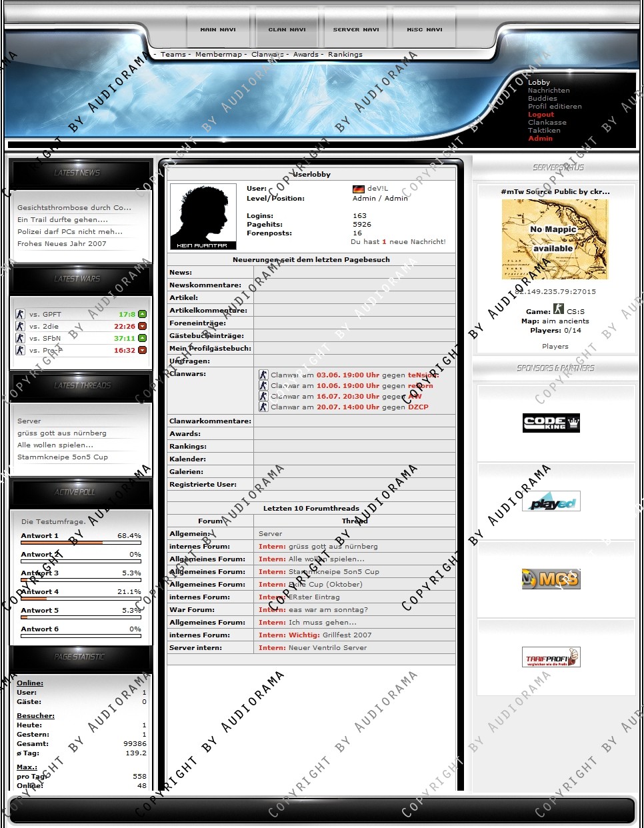Viewport: 644px width, 828px height.
Task: Open news Frohes Neues Jahr 2007
Action: pyautogui.click(x=62, y=244)
